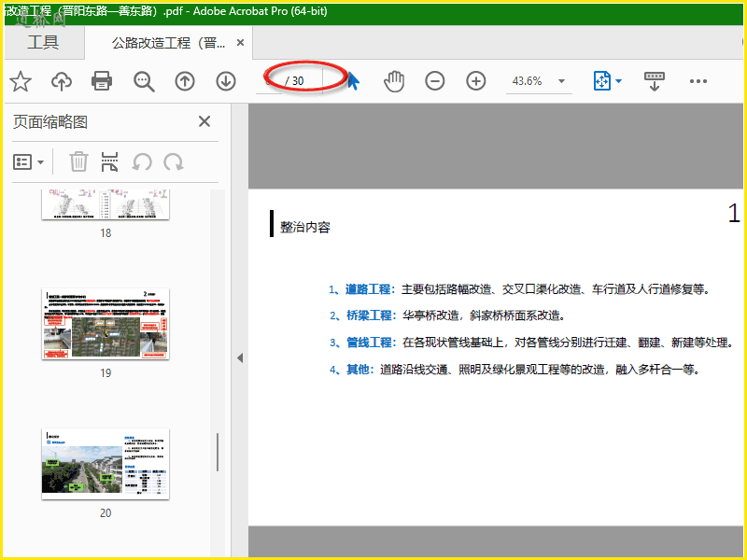This screenshot has height=560, width=747.
Task: Go to previous page with up arrow
Action: coord(185,81)
